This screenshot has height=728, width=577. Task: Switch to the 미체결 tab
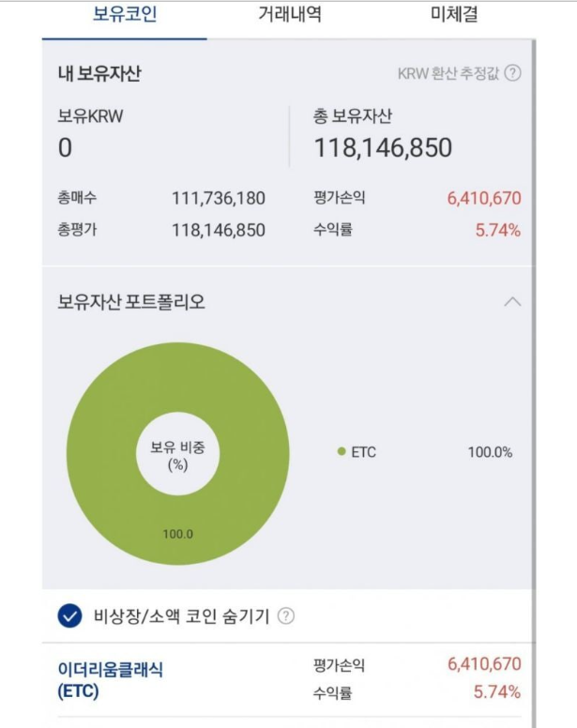pos(454,14)
